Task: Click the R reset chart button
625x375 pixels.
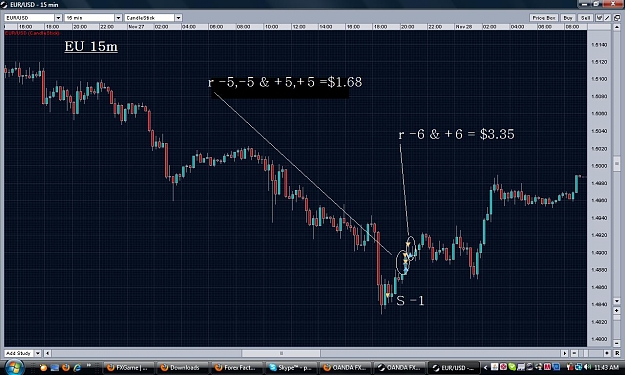Action: pos(617,353)
